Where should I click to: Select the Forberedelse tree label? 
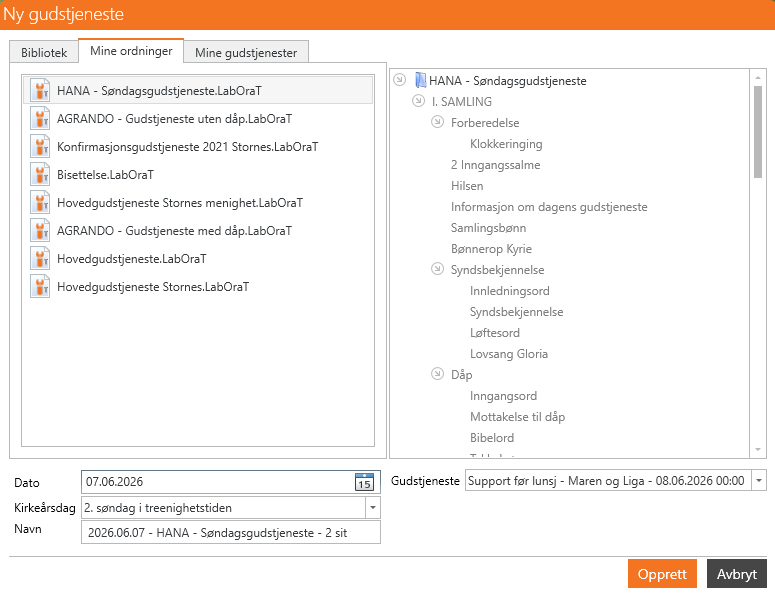coord(485,123)
